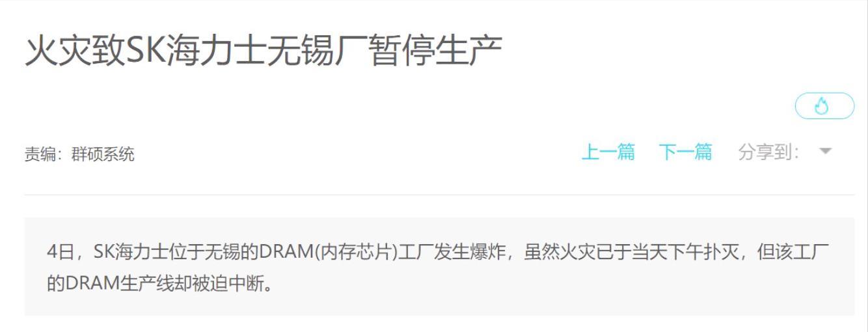Click the editor name 群硕系统

[103, 154]
